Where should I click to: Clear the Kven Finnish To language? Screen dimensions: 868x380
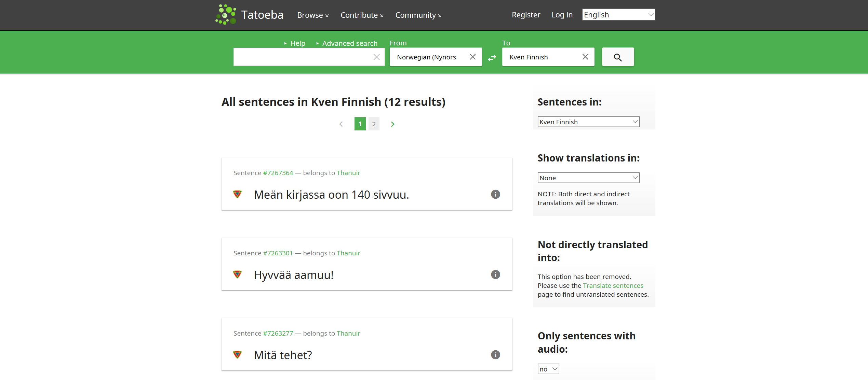585,57
